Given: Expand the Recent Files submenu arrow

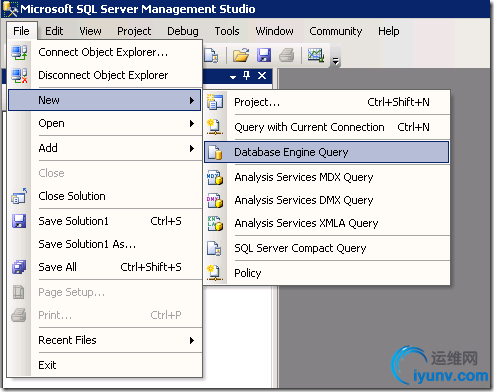Looking at the screenshot, I should point(192,340).
